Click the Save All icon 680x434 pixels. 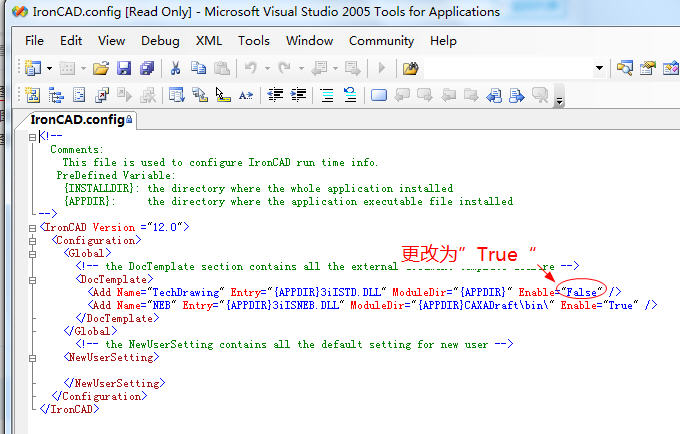pyautogui.click(x=147, y=68)
